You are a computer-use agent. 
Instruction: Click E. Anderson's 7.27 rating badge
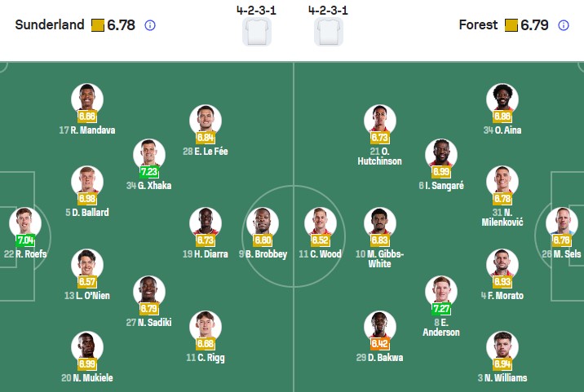point(441,310)
